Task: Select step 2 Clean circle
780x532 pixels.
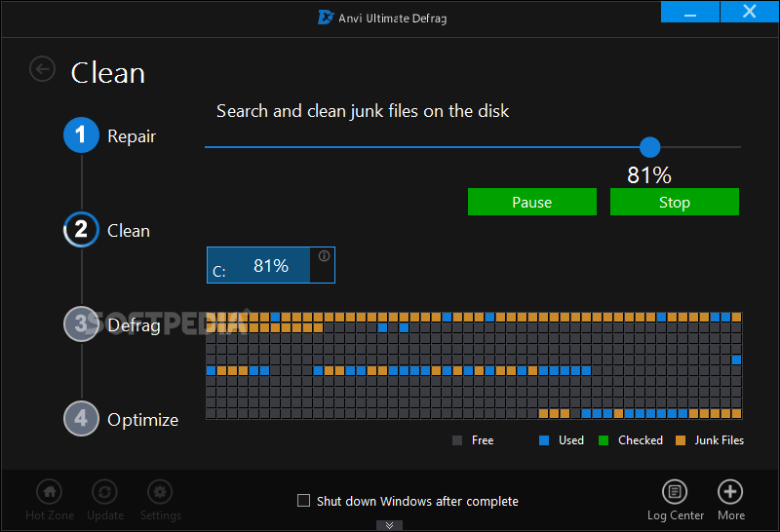Action: click(81, 229)
